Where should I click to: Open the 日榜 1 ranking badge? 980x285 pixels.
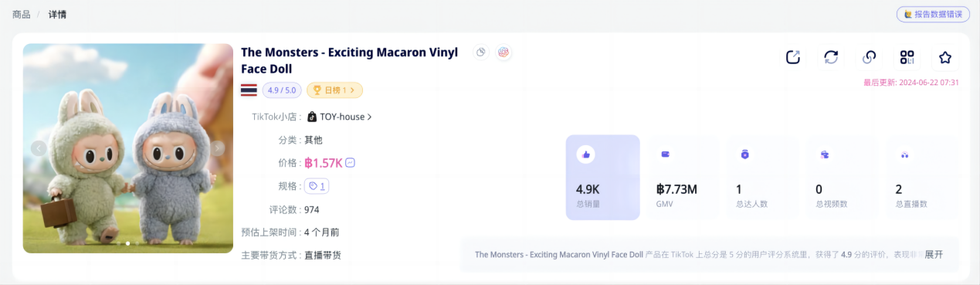(x=334, y=90)
